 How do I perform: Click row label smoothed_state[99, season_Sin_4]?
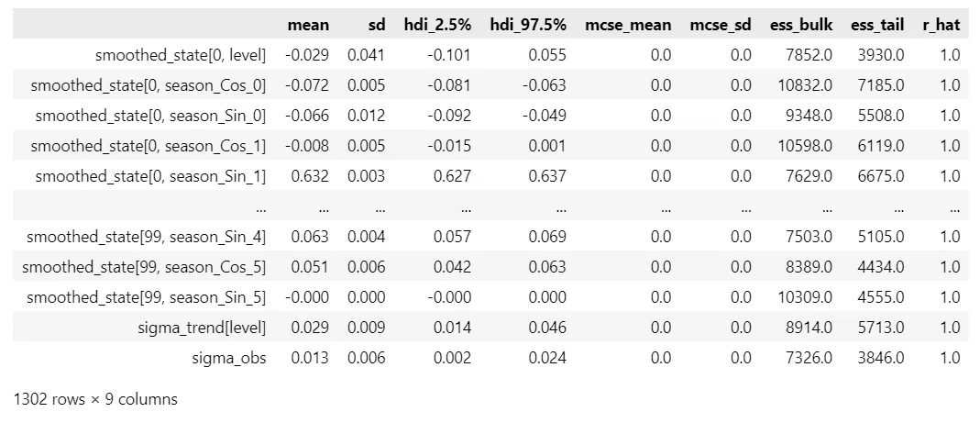click(x=147, y=237)
